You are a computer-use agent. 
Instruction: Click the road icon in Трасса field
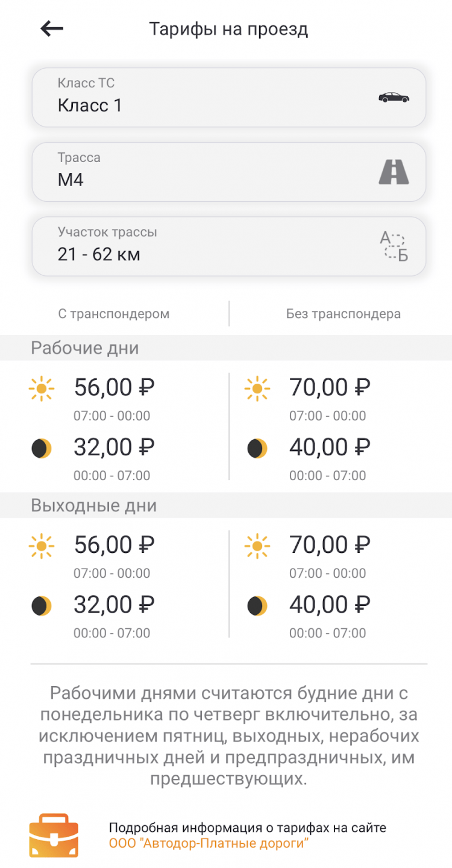(x=394, y=172)
